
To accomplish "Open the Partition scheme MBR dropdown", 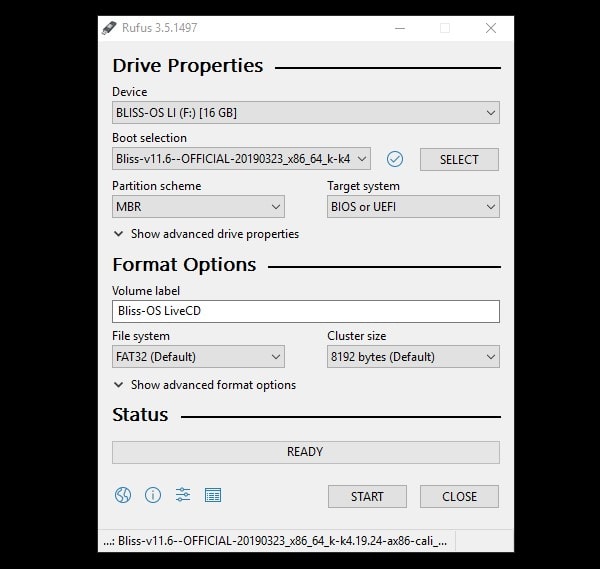I will point(198,207).
